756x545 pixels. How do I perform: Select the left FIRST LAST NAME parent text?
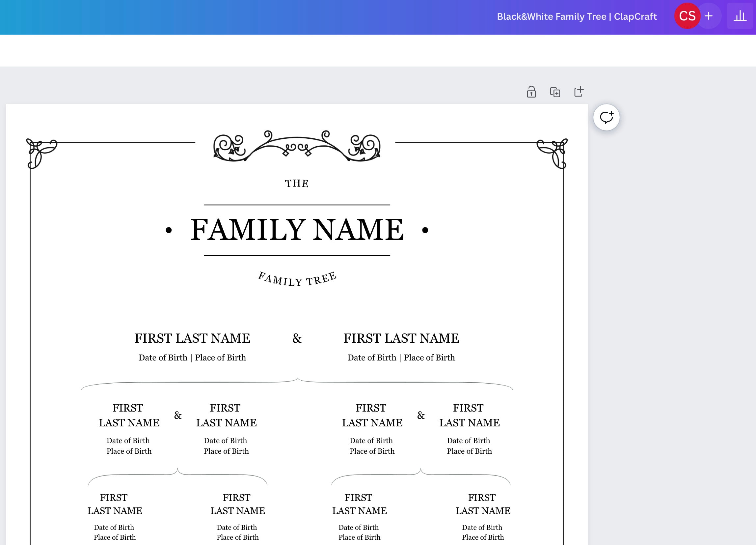[192, 338]
